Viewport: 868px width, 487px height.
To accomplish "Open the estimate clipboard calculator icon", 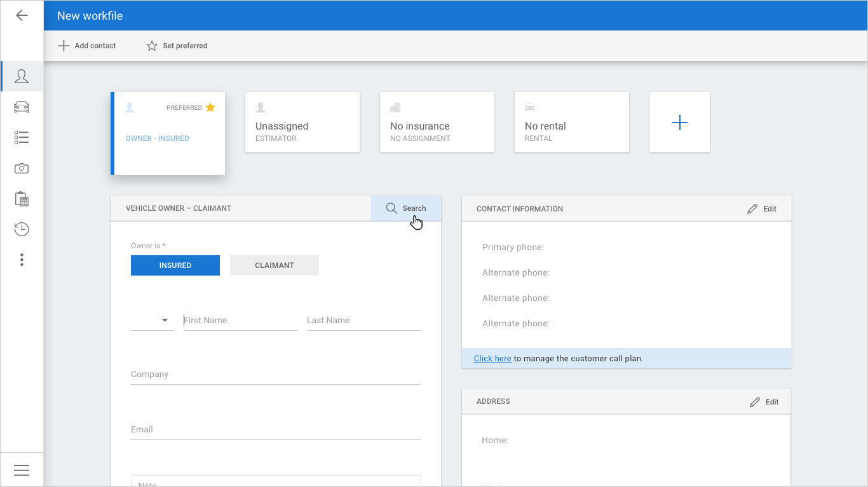I will [22, 199].
